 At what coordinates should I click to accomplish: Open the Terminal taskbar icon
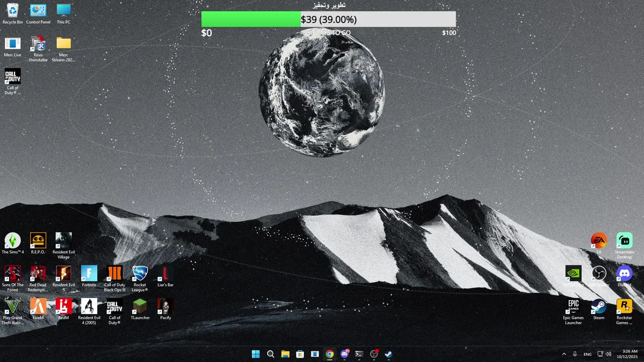(x=359, y=354)
